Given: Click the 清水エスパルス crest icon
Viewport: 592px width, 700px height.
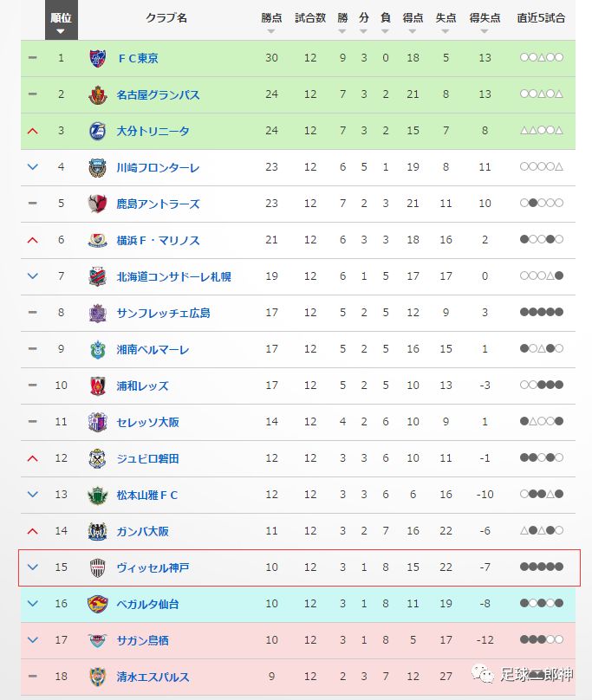Looking at the screenshot, I should click(x=97, y=677).
